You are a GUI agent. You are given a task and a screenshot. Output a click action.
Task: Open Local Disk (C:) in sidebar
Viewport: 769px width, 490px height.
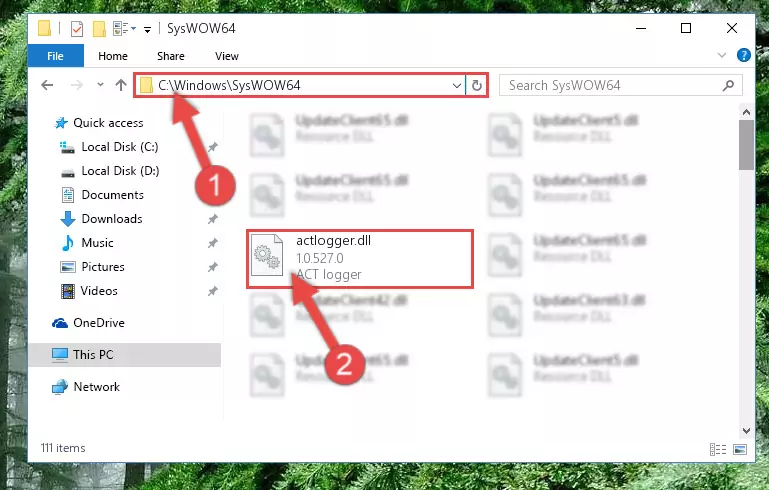[119, 147]
